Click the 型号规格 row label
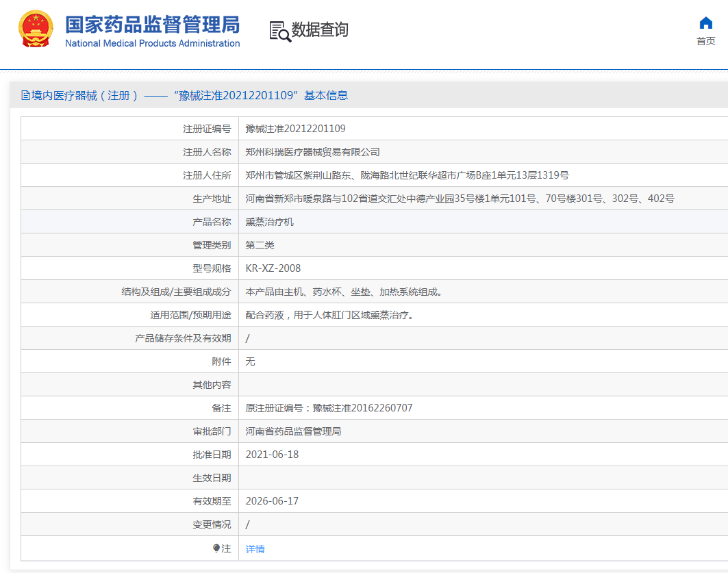This screenshot has width=728, height=573. (212, 268)
